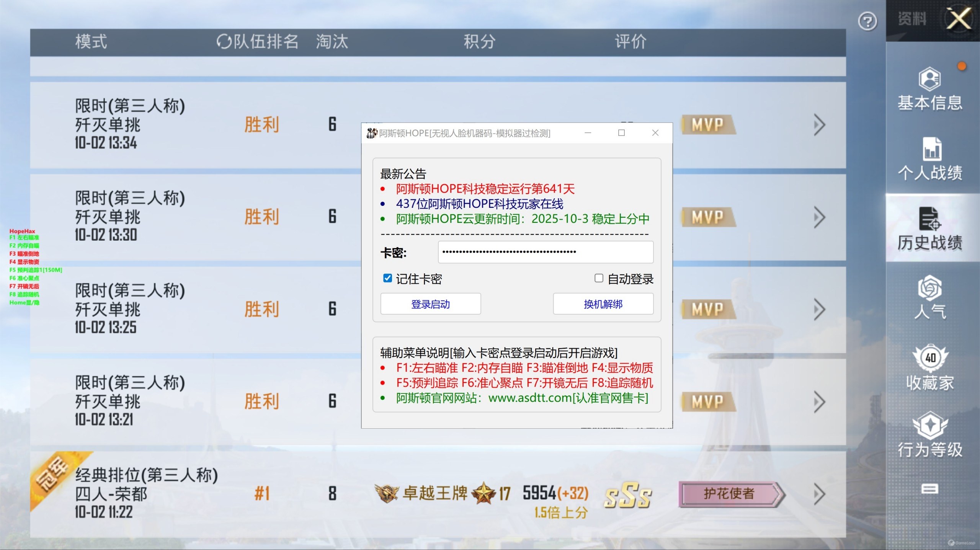This screenshot has width=980, height=550.
Task: Click the list icon below 行为等级
Action: coord(929,489)
